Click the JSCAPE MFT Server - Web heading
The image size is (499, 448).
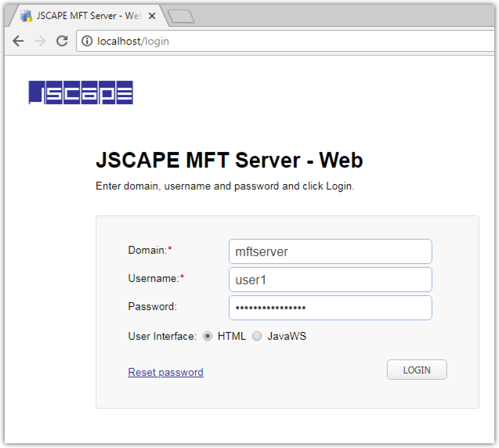tap(229, 160)
